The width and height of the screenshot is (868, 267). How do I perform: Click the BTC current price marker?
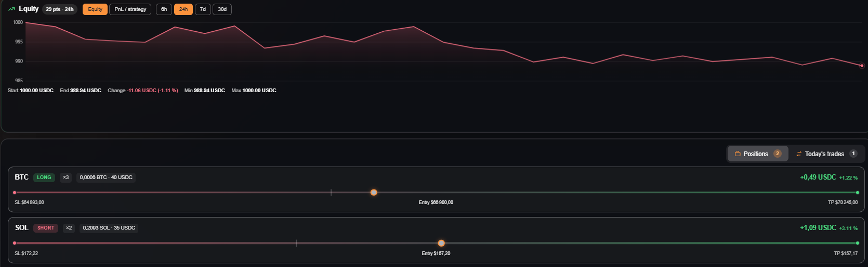[374, 193]
